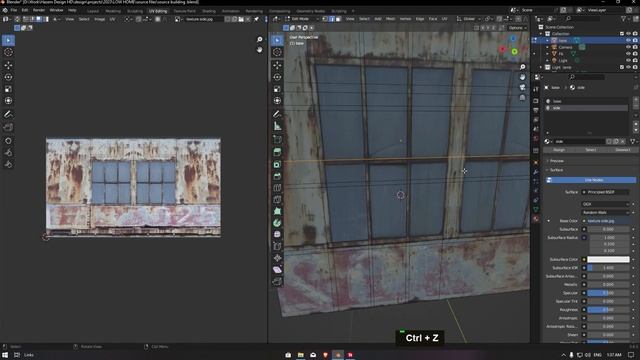Select the Grab sculpt tool in UV editor

pos(8,141)
